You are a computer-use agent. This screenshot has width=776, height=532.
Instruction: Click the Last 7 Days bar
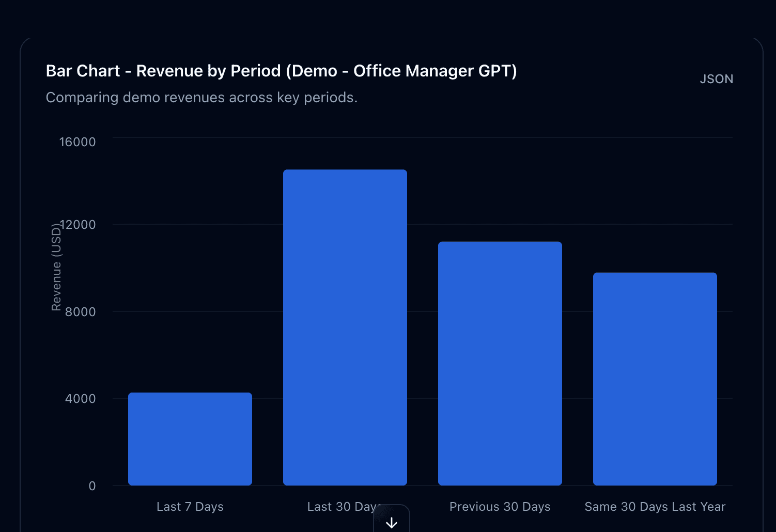pos(190,438)
